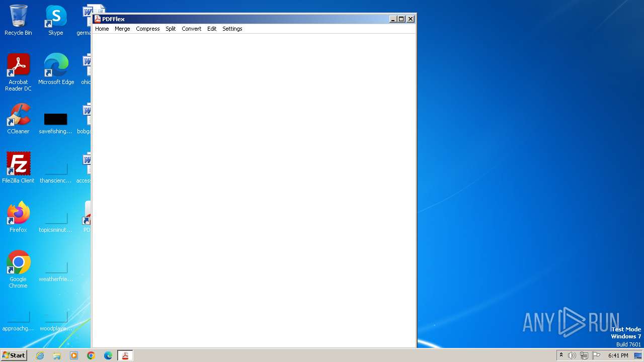Select the Google Chrome desktop shortcut
The width and height of the screenshot is (644, 362).
(18, 269)
